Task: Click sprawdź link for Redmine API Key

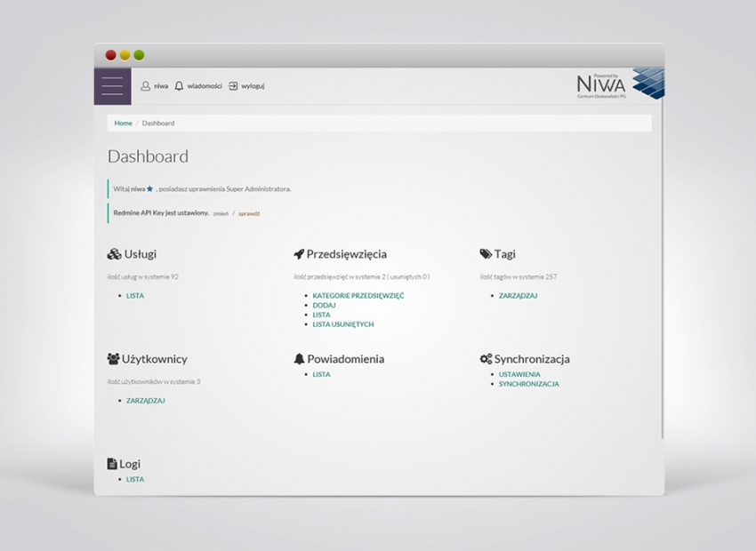Action: coord(249,213)
